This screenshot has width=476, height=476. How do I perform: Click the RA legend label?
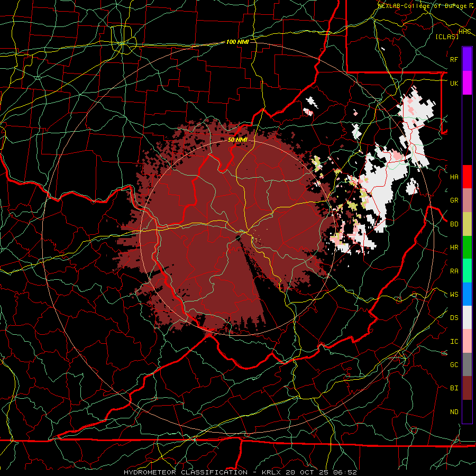454,271
